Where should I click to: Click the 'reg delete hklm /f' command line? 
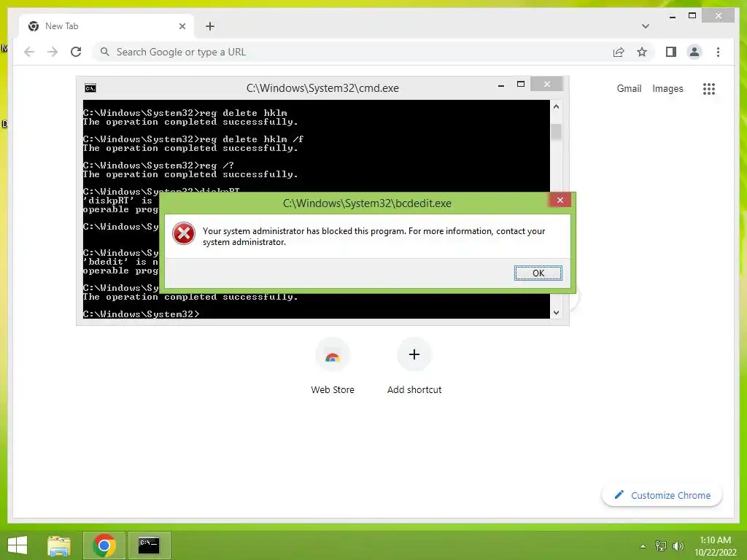tap(193, 139)
